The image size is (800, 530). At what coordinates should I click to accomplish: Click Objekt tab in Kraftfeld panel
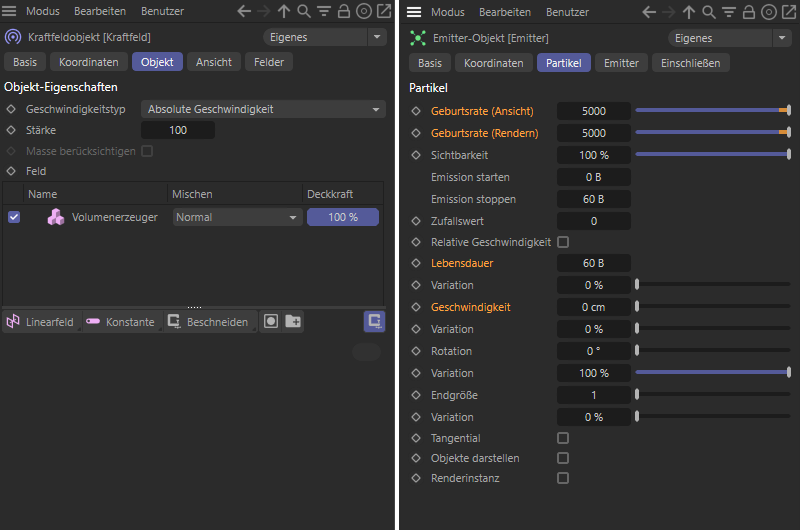[157, 62]
